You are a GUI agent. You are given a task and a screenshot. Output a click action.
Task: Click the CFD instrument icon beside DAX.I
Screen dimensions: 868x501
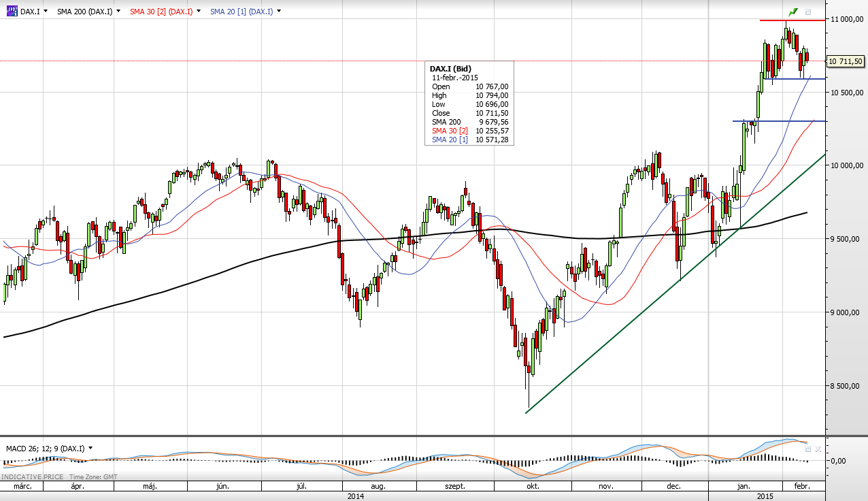click(12, 12)
